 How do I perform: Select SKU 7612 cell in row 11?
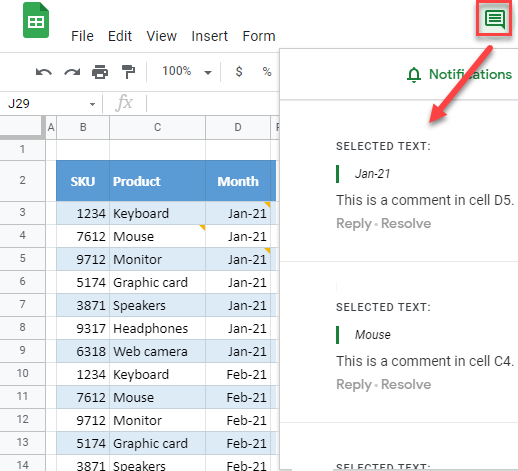[x=83, y=397]
